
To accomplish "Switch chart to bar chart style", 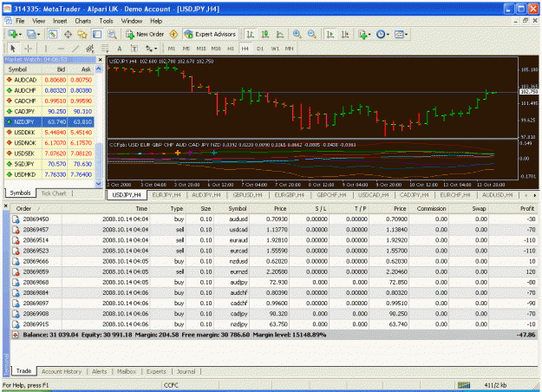I will (251, 34).
